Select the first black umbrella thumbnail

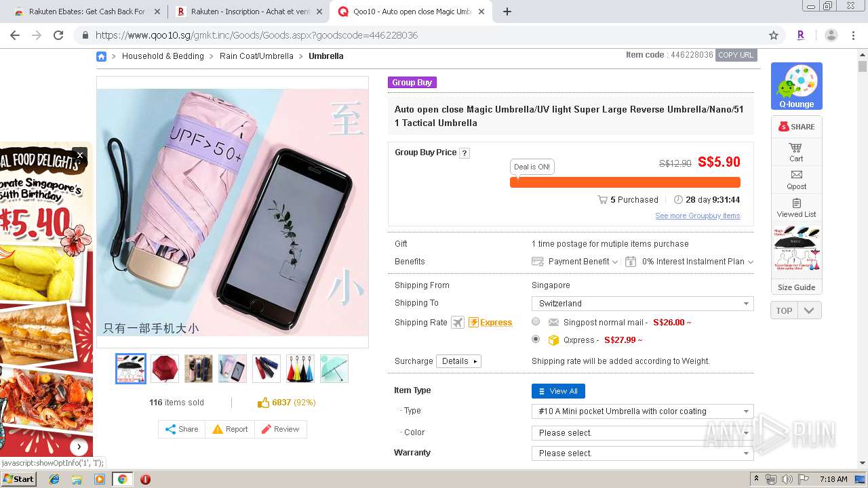pyautogui.click(x=131, y=369)
